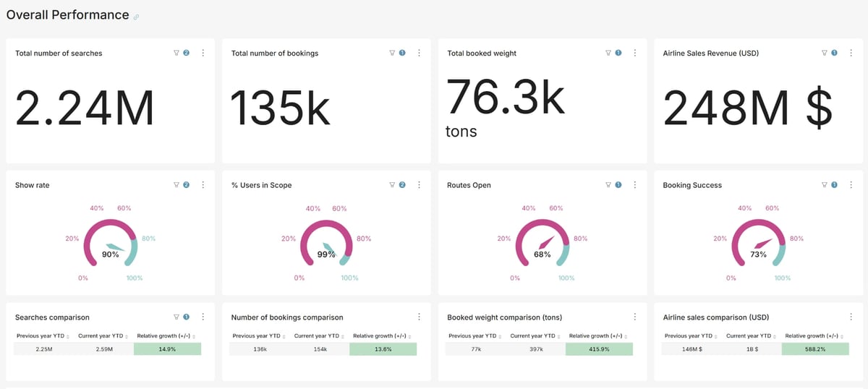Screen dimensions: 868x389
Task: Click the 13.6% growth cell
Action: click(x=383, y=349)
